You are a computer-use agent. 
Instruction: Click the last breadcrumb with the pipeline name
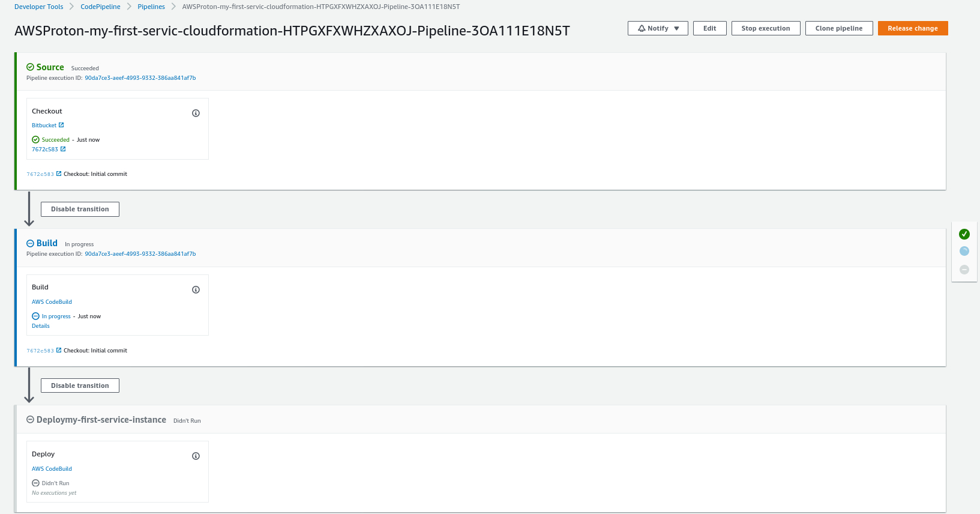(321, 7)
